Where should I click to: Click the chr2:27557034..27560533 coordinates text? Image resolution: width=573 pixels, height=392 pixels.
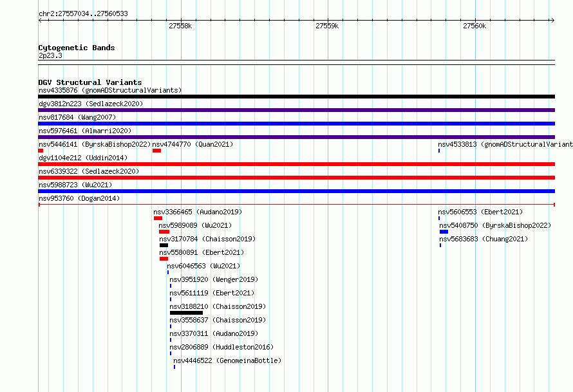(x=83, y=14)
